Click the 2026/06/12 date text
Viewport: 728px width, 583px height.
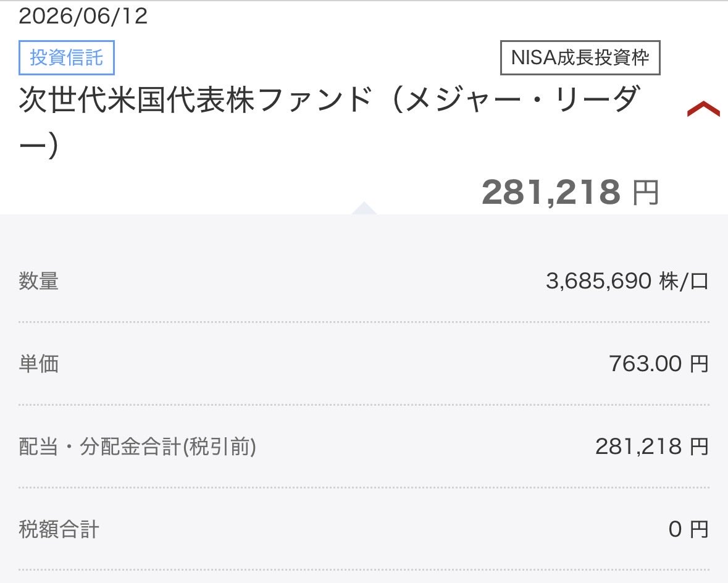click(83, 16)
